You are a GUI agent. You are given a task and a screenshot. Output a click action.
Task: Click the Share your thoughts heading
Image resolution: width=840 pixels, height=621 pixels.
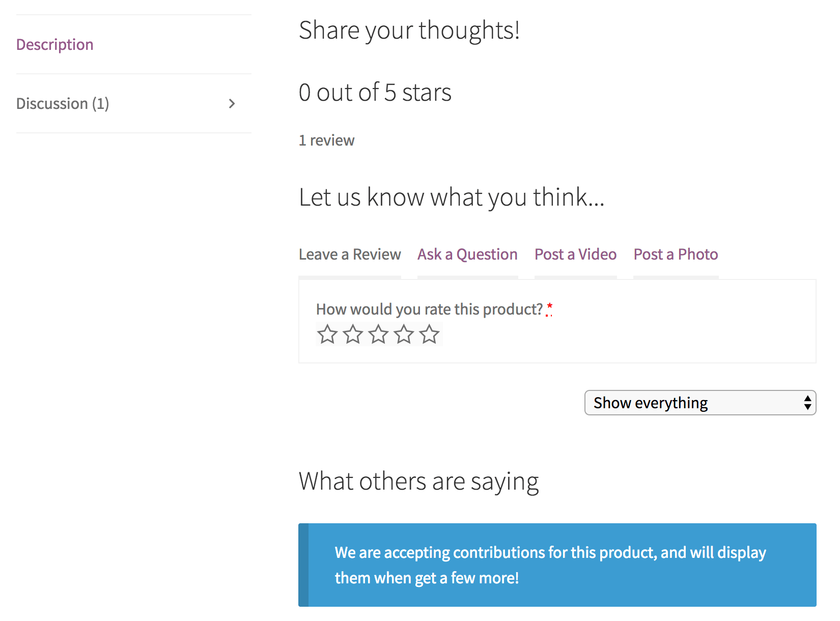pyautogui.click(x=409, y=30)
